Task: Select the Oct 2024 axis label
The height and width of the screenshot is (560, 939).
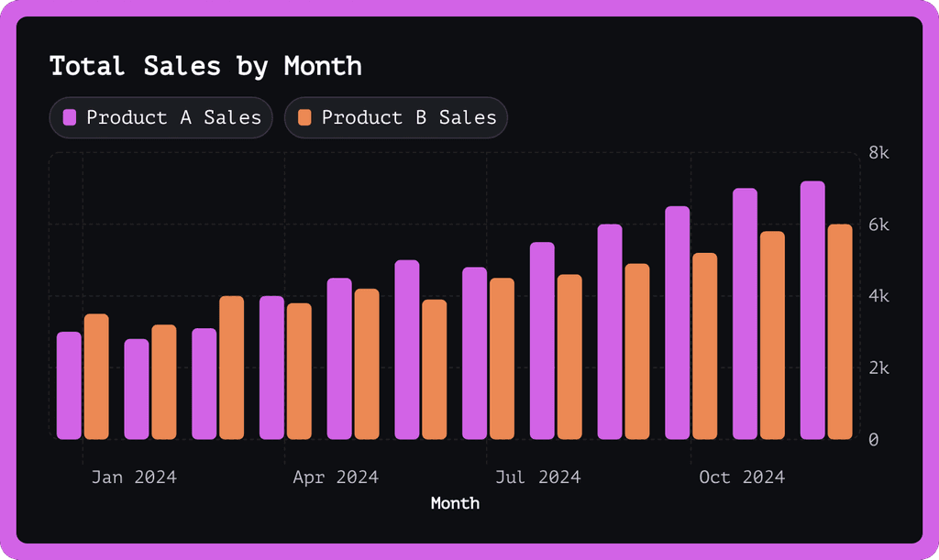Action: click(x=743, y=477)
